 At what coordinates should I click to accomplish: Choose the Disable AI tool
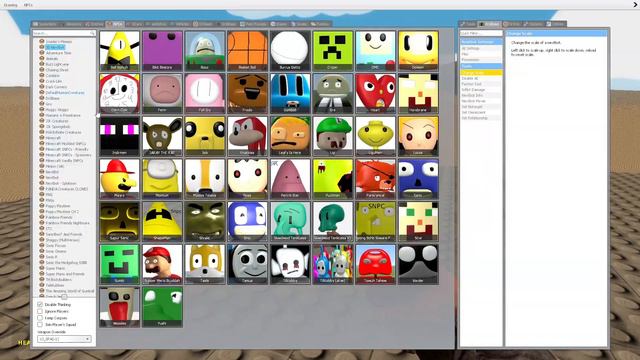pyautogui.click(x=481, y=78)
